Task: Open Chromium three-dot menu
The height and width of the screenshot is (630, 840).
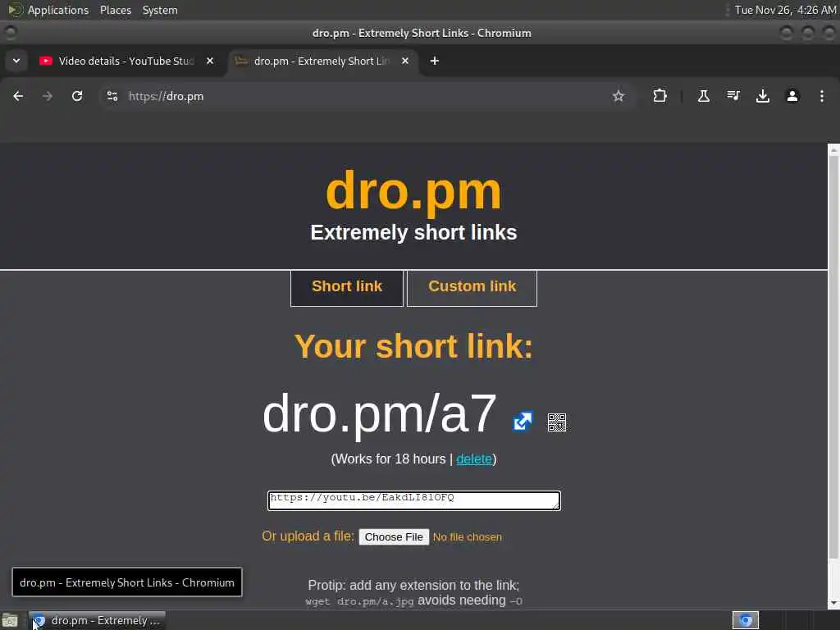Action: (x=821, y=97)
